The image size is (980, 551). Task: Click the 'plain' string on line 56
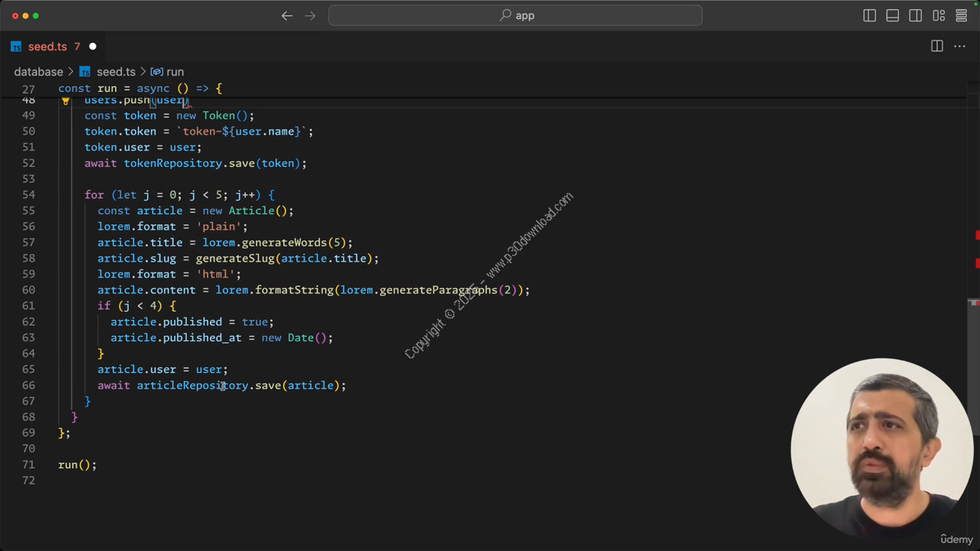click(x=219, y=227)
